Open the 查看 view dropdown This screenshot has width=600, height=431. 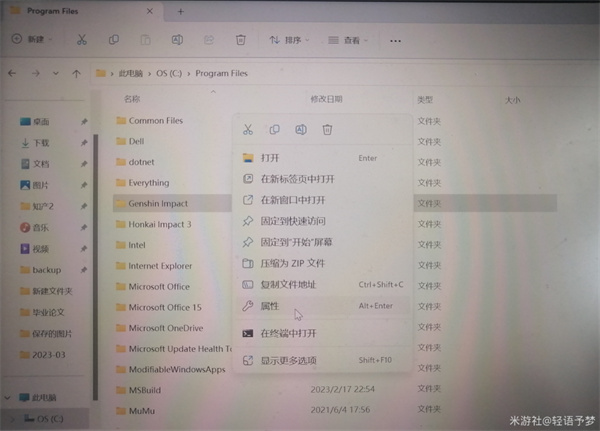348,40
